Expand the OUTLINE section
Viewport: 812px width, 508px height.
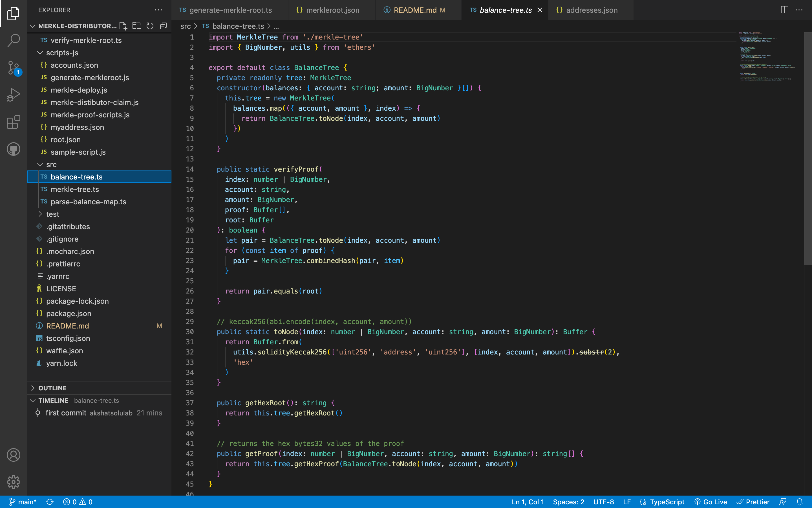(x=99, y=388)
